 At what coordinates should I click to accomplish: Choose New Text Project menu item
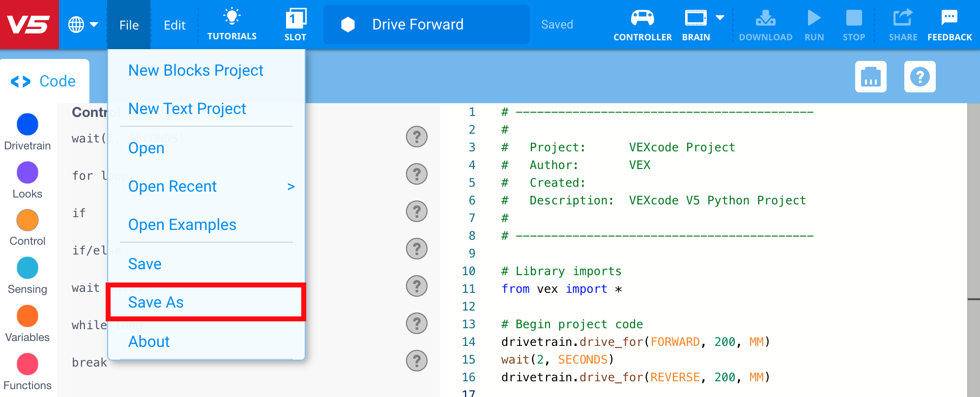pyautogui.click(x=187, y=109)
